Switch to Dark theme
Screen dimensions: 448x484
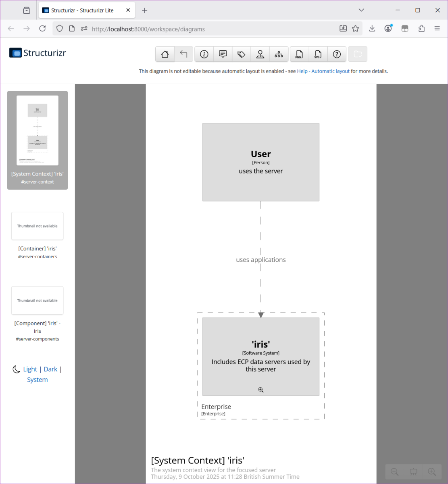coord(50,369)
